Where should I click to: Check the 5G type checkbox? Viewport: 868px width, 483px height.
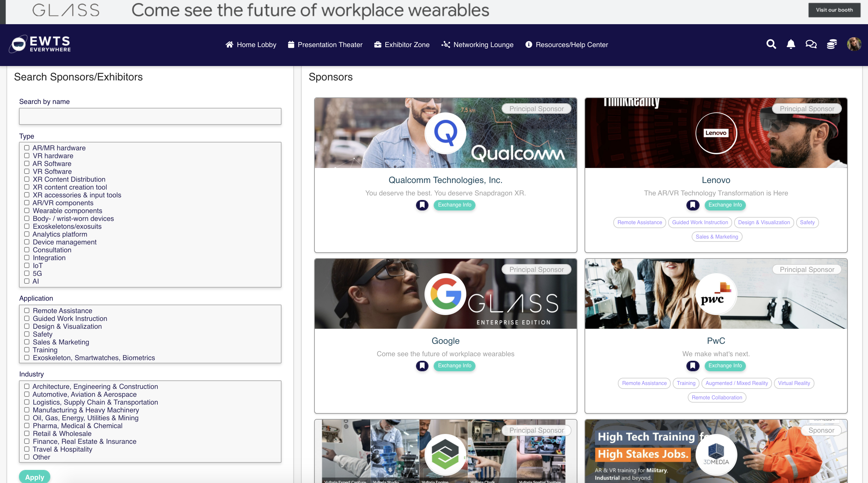27,273
